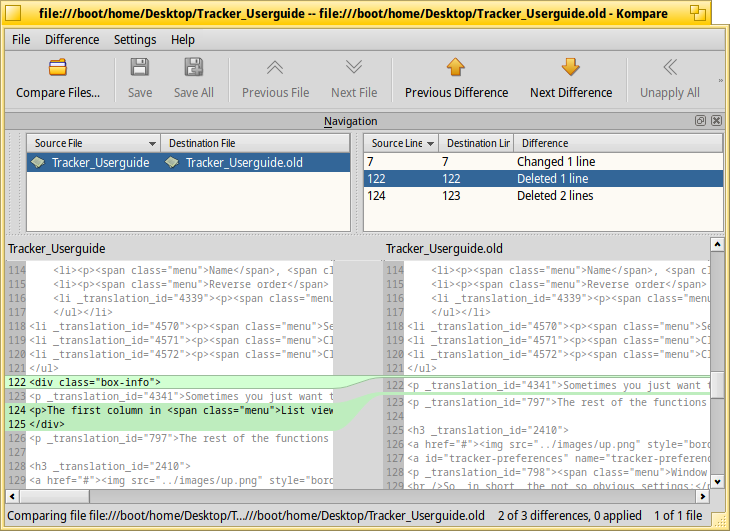The image size is (730, 531).
Task: Click Unapply All in toolbar
Action: 669,79
